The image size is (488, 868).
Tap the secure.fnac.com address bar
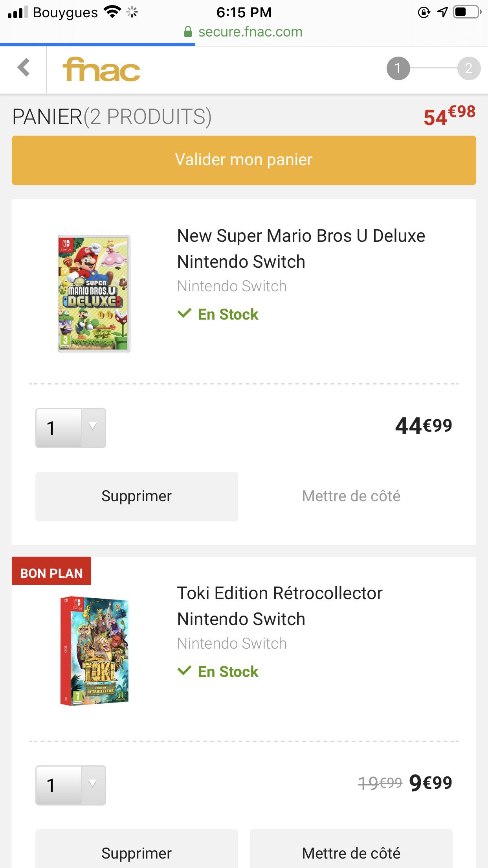tap(244, 32)
